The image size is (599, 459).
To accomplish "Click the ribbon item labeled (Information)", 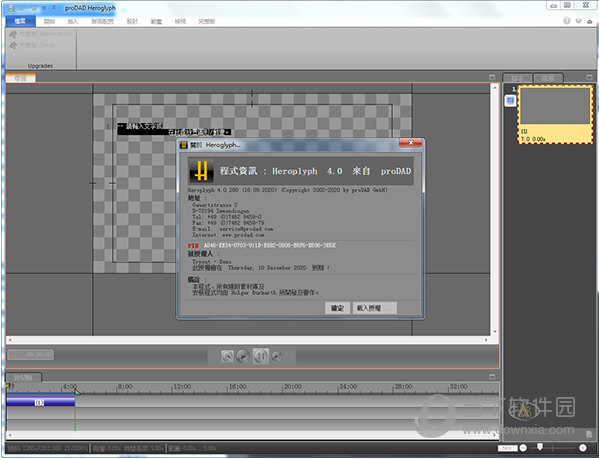I will click(x=40, y=34).
